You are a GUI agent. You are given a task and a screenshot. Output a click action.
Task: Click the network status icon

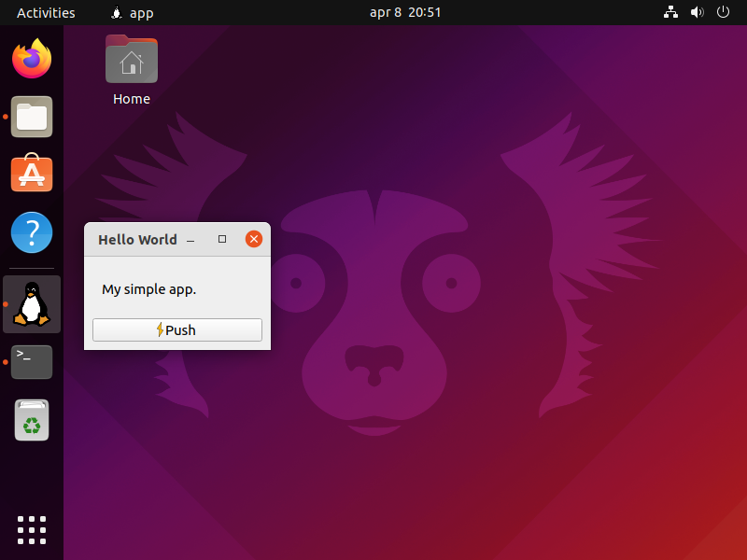coord(670,12)
